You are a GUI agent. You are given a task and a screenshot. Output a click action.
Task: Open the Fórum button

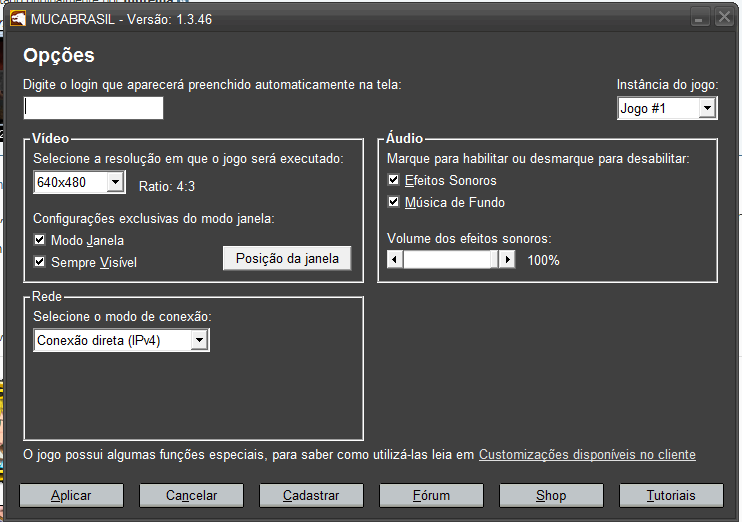431,496
